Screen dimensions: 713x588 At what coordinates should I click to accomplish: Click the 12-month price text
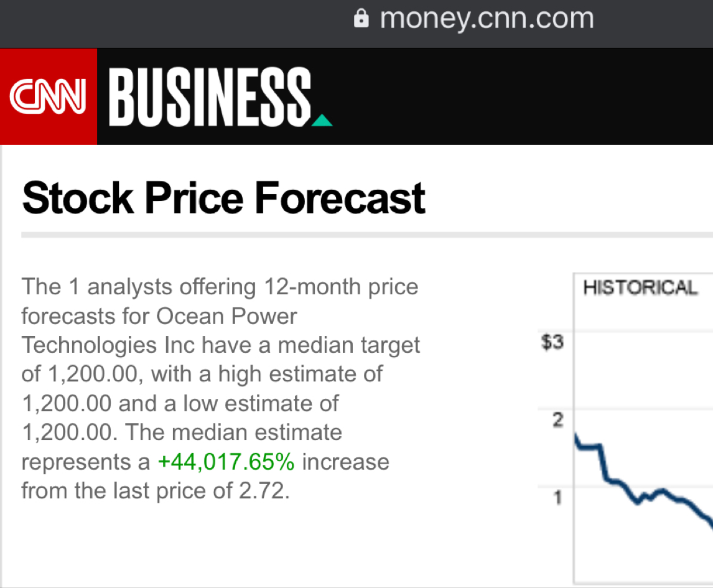pyautogui.click(x=341, y=287)
